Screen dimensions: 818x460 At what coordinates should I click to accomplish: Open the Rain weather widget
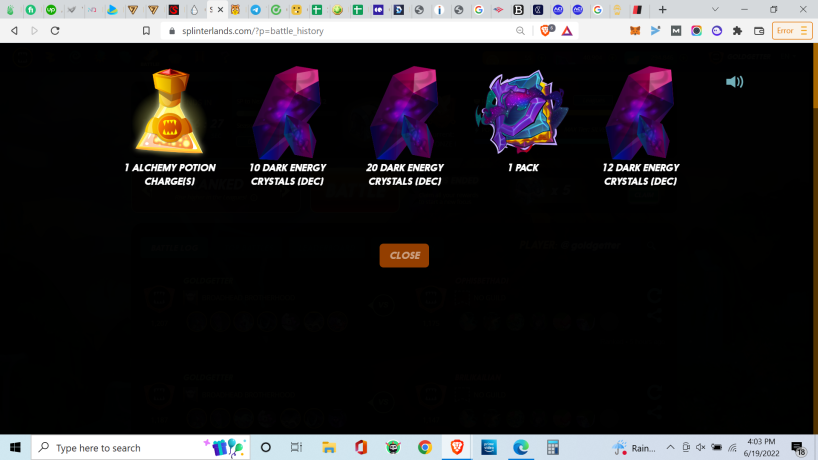[x=633, y=448]
